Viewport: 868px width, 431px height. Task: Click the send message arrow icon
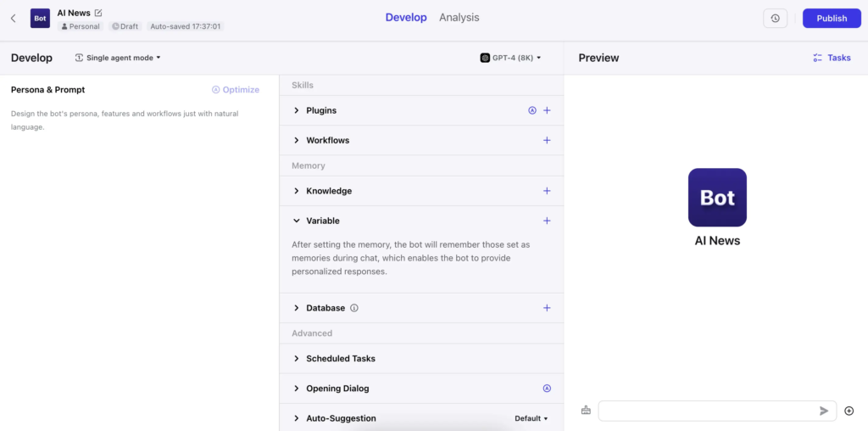[824, 411]
